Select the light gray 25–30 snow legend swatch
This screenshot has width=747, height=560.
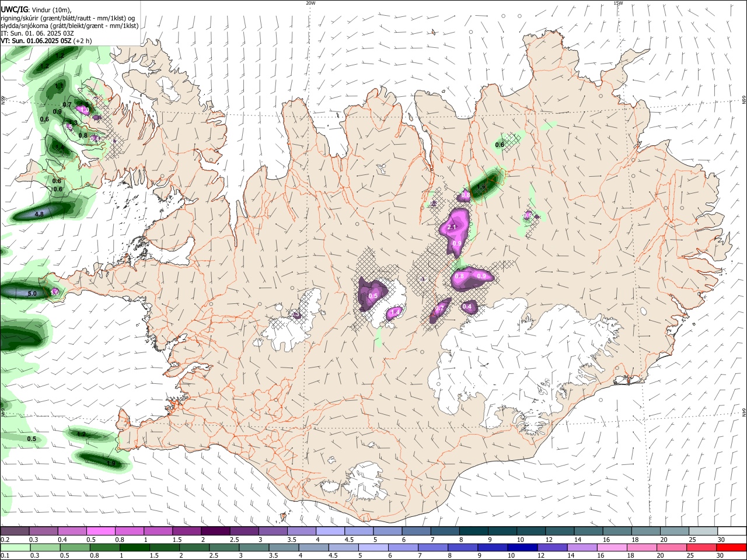tap(703, 531)
